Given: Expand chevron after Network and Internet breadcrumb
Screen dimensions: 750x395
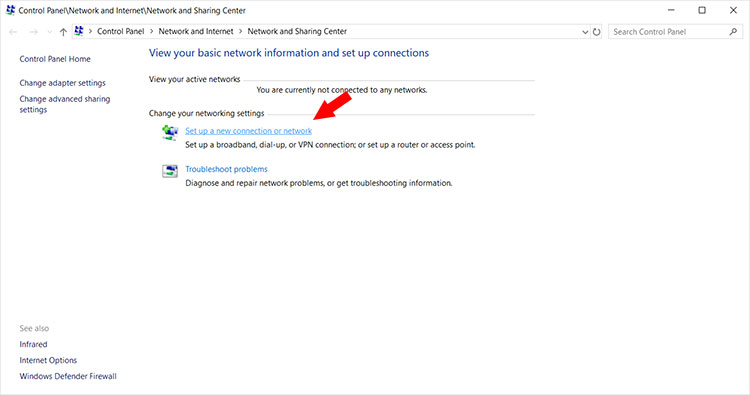Looking at the screenshot, I should click(240, 31).
